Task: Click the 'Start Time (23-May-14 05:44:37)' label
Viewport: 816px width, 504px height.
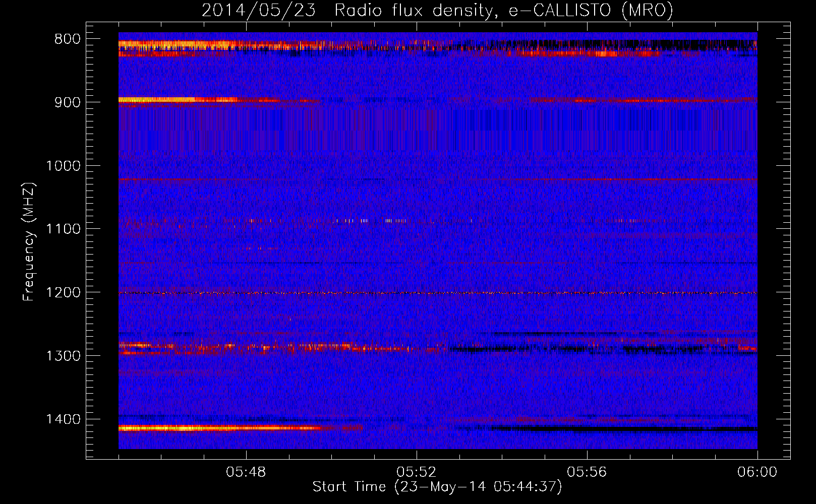Action: pos(437,487)
